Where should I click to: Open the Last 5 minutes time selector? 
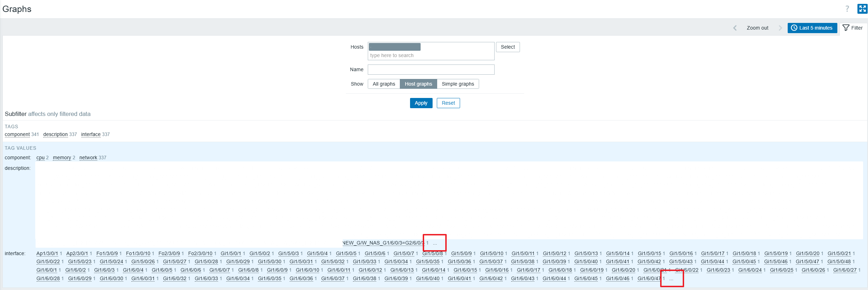(x=812, y=28)
